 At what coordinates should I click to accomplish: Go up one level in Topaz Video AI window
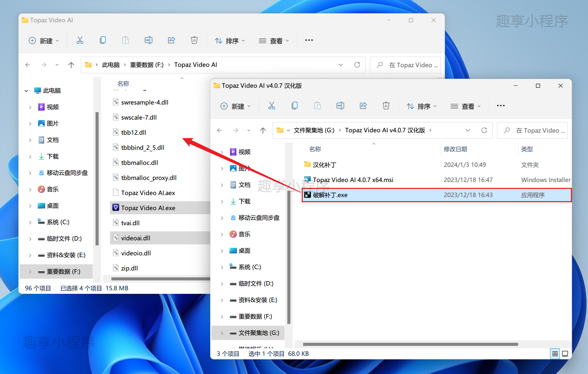click(x=71, y=65)
